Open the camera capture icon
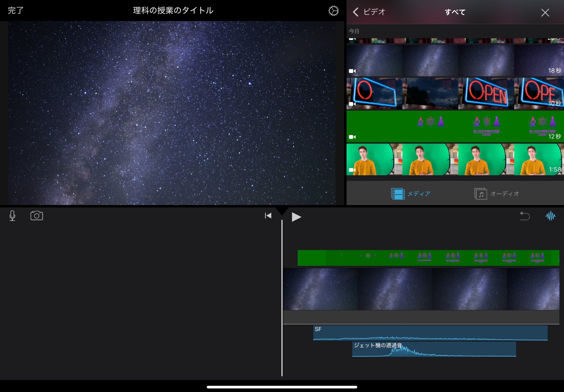The height and width of the screenshot is (392, 564). pyautogui.click(x=37, y=216)
